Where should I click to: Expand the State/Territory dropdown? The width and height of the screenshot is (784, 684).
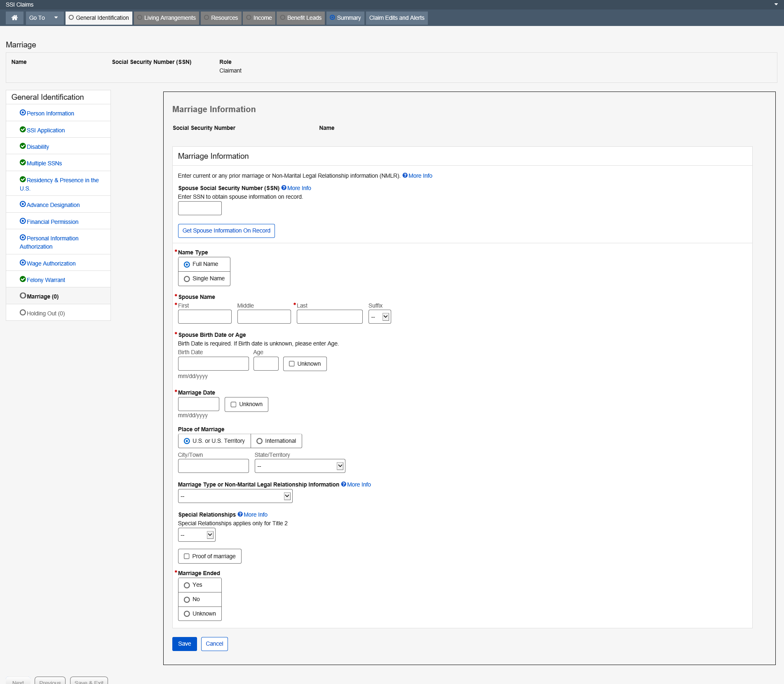point(299,466)
